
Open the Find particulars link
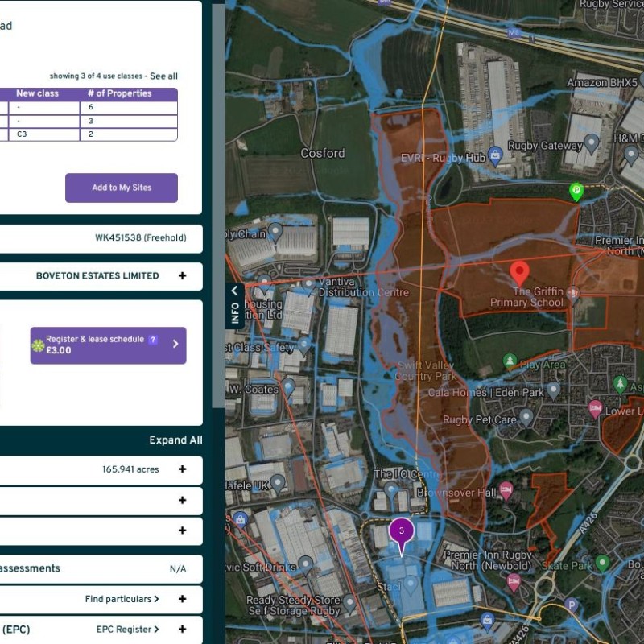pos(122,599)
